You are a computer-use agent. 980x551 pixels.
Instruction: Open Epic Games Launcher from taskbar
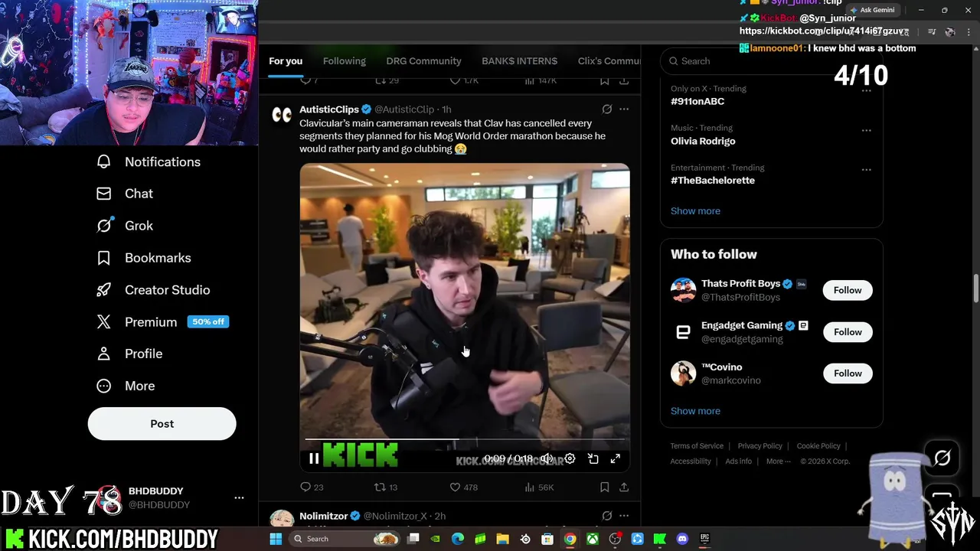click(704, 539)
